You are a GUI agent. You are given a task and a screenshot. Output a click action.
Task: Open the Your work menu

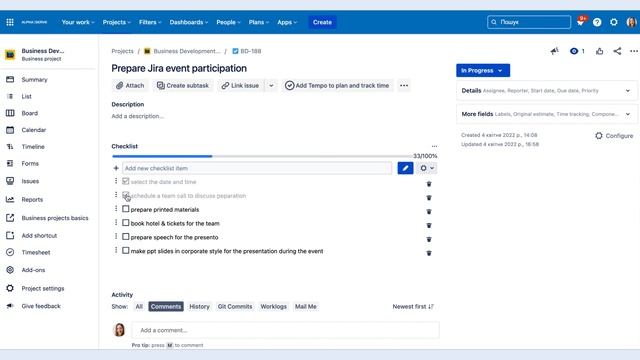pos(78,22)
